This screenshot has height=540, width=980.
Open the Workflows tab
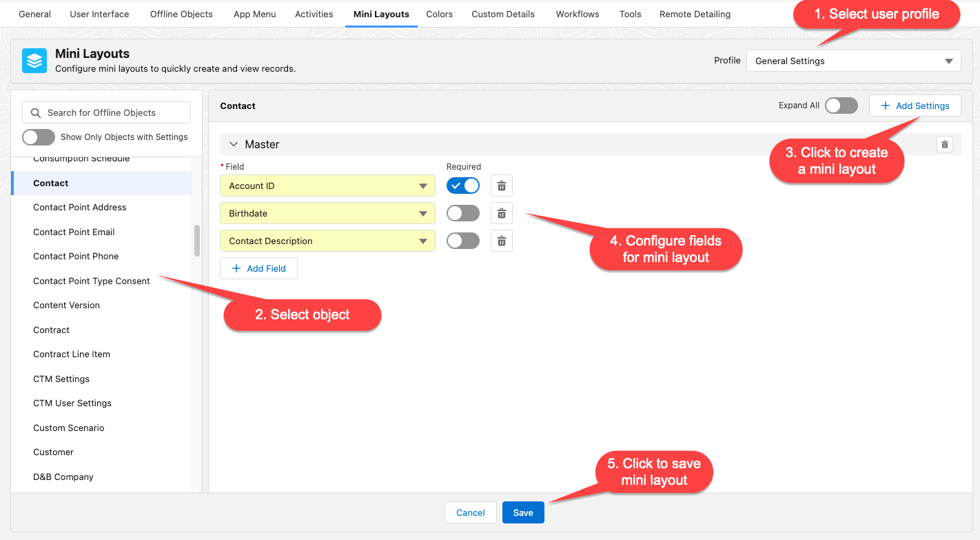[x=577, y=14]
